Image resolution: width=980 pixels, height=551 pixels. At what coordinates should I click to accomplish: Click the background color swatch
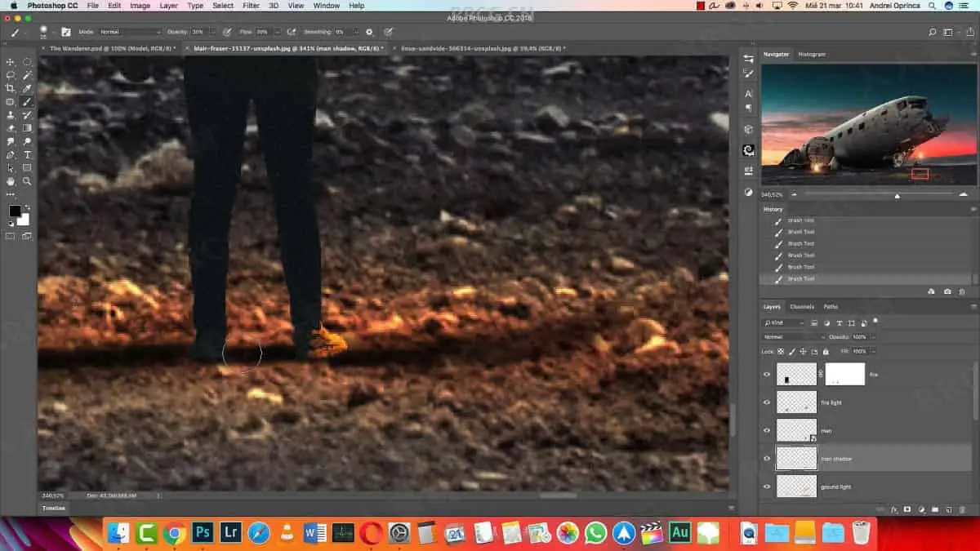23,219
